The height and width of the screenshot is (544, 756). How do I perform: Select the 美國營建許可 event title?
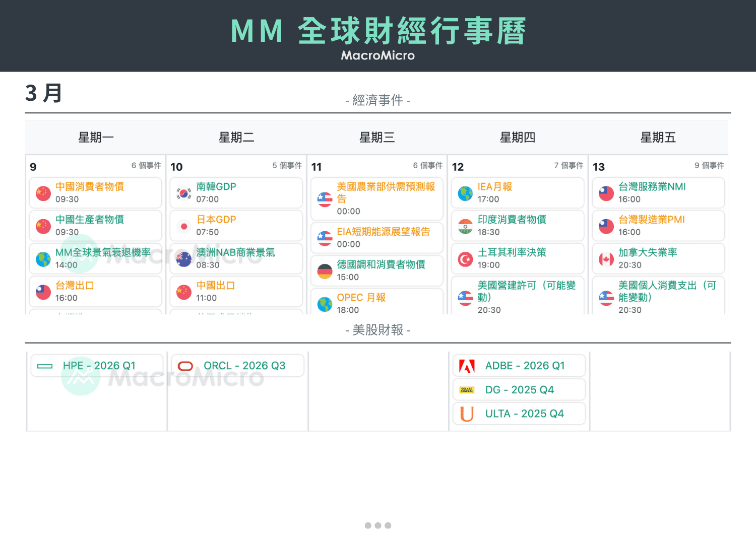pyautogui.click(x=527, y=291)
